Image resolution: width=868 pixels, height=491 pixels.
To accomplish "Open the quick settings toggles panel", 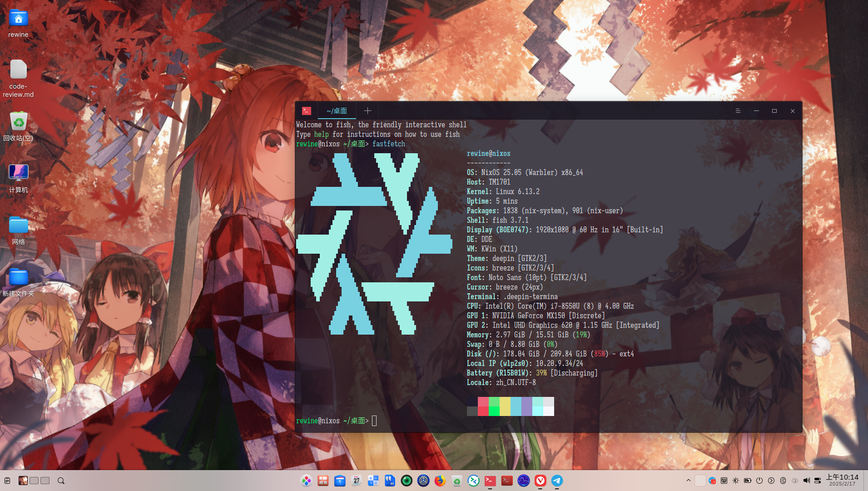I will point(818,481).
